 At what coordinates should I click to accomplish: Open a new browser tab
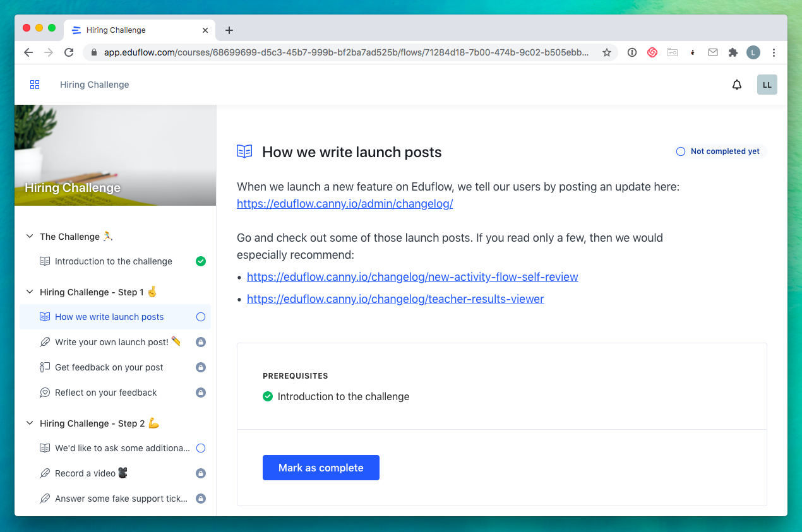pos(229,30)
